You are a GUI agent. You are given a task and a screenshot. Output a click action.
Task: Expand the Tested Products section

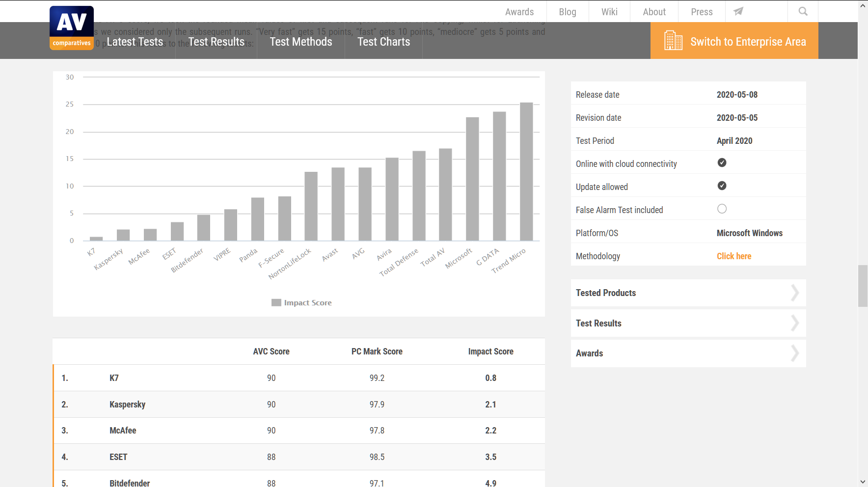[688, 293]
